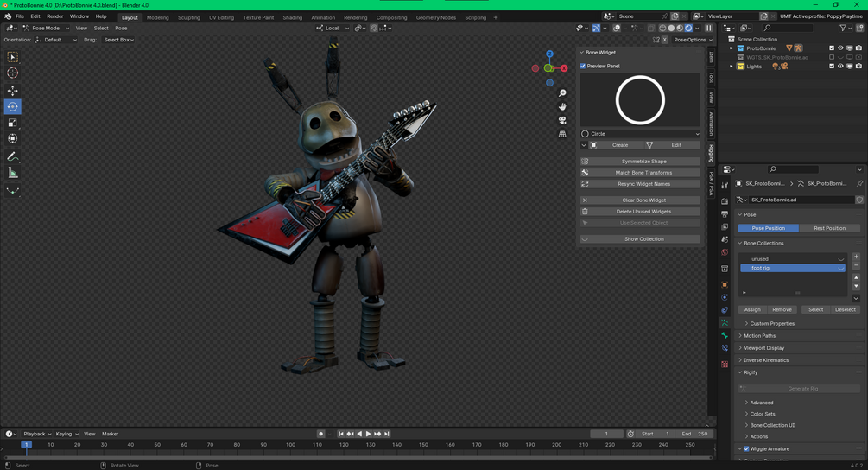The height and width of the screenshot is (470, 868).
Task: Open the Bone Constraints properties tab
Action: tap(724, 348)
